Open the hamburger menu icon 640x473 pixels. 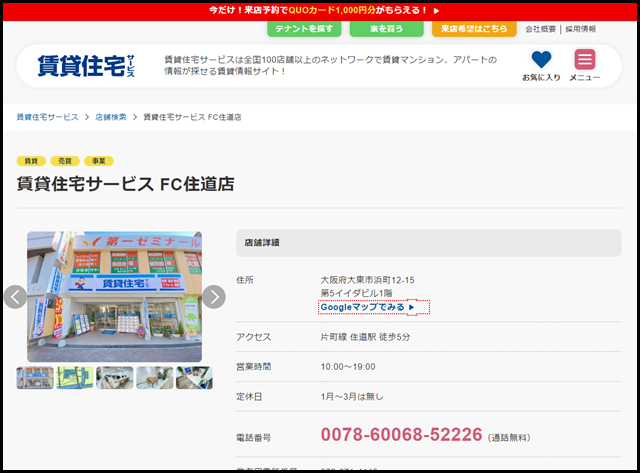(x=584, y=60)
